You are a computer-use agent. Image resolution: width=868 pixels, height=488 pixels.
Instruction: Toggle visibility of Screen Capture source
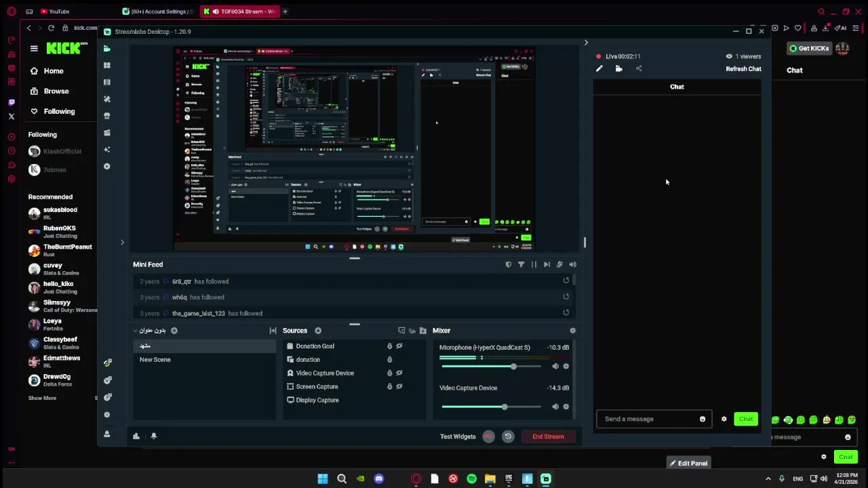pos(399,386)
